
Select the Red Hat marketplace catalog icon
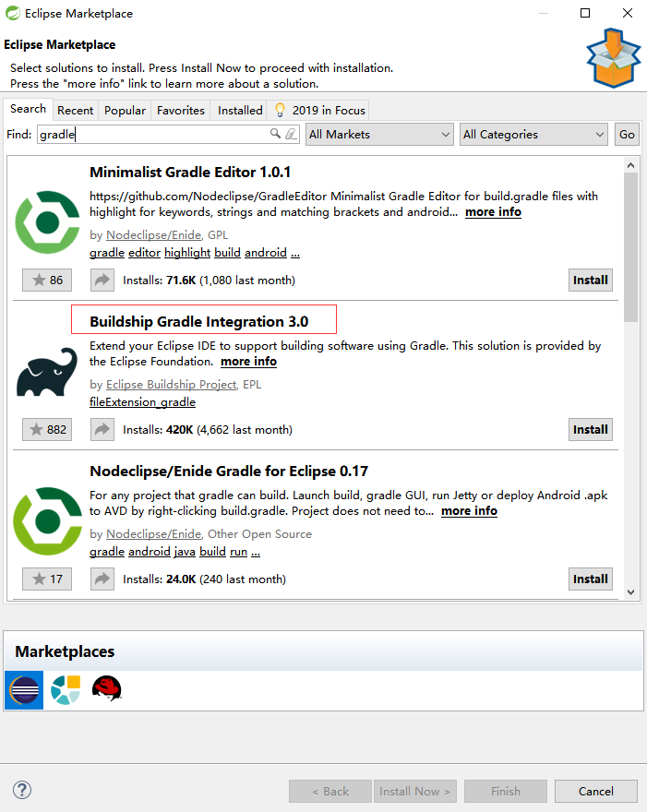pyautogui.click(x=107, y=688)
